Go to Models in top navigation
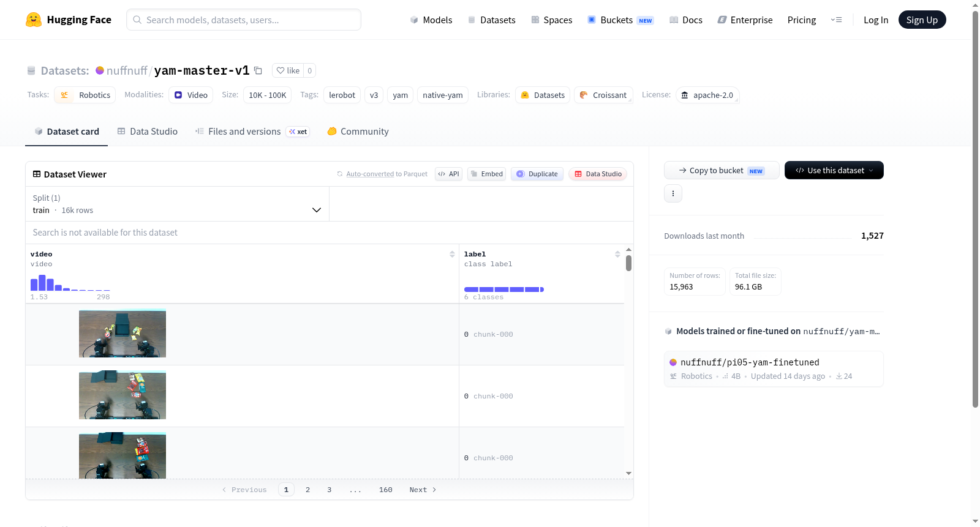Screen dimensions: 980x527 click(431, 20)
